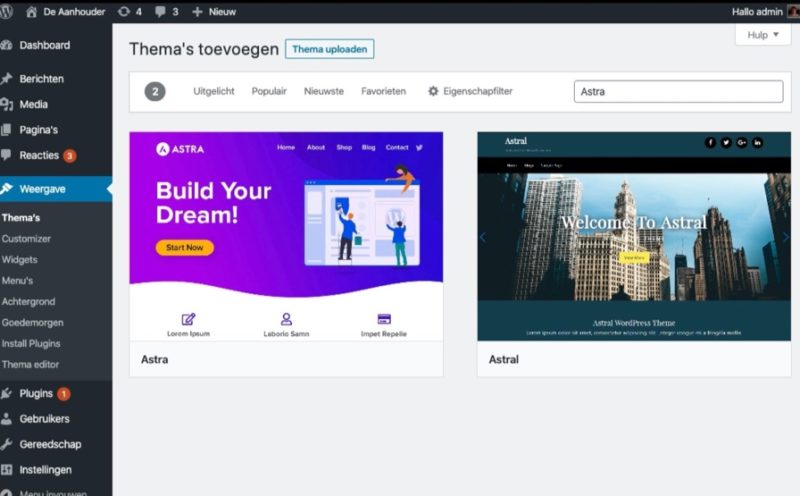Visit site via De Aanhouder home icon
Image resolution: width=800 pixels, height=496 pixels.
pos(32,11)
